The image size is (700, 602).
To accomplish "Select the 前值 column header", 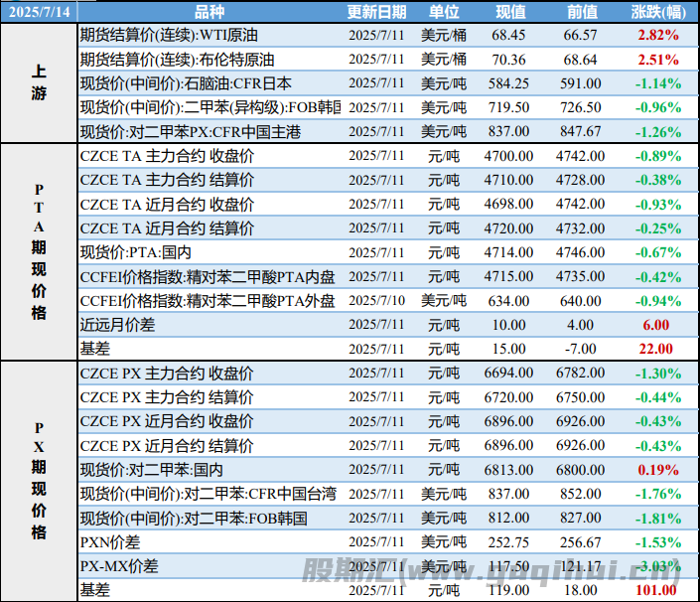I will click(582, 12).
